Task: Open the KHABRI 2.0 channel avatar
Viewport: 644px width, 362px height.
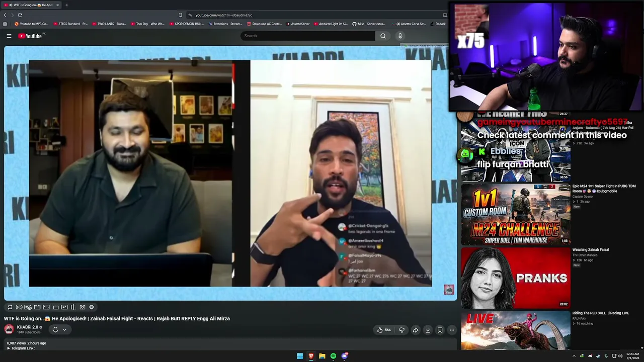Action: tap(9, 329)
